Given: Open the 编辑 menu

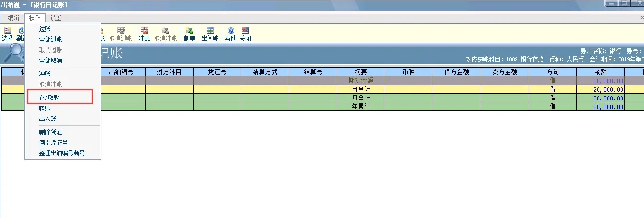Looking at the screenshot, I should click(13, 18).
